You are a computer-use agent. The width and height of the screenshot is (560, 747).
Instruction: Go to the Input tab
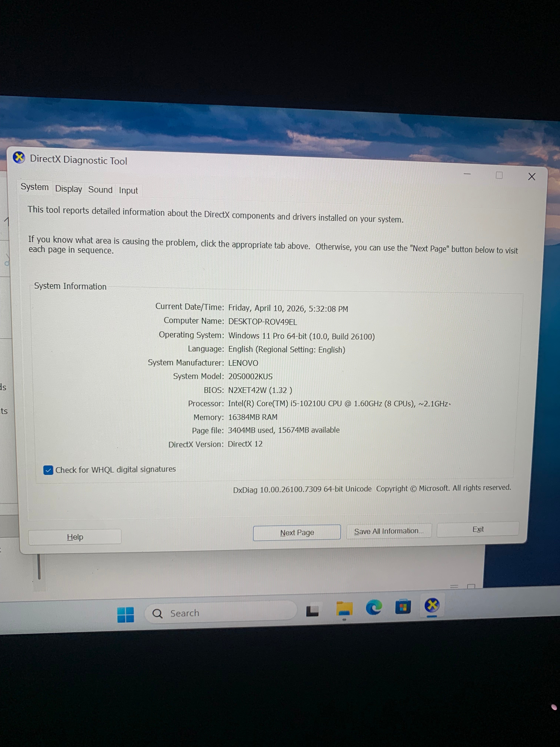(128, 190)
